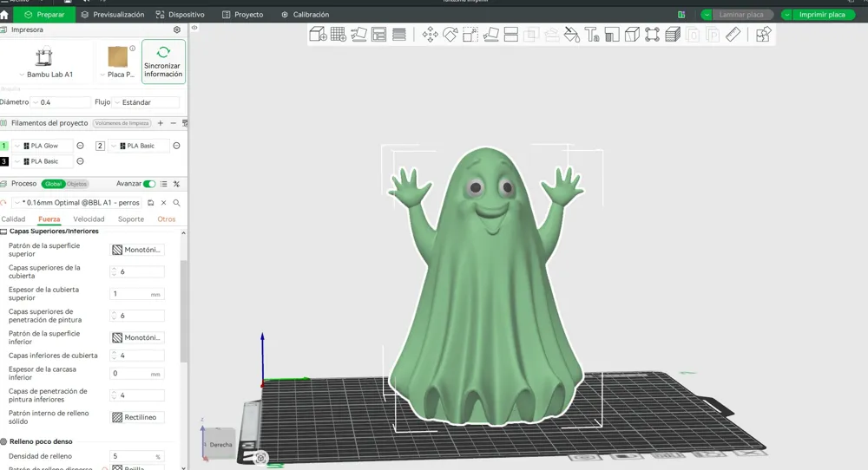Screen dimensions: 868x470
Task: Click the compare presets list icon
Action: point(164,184)
